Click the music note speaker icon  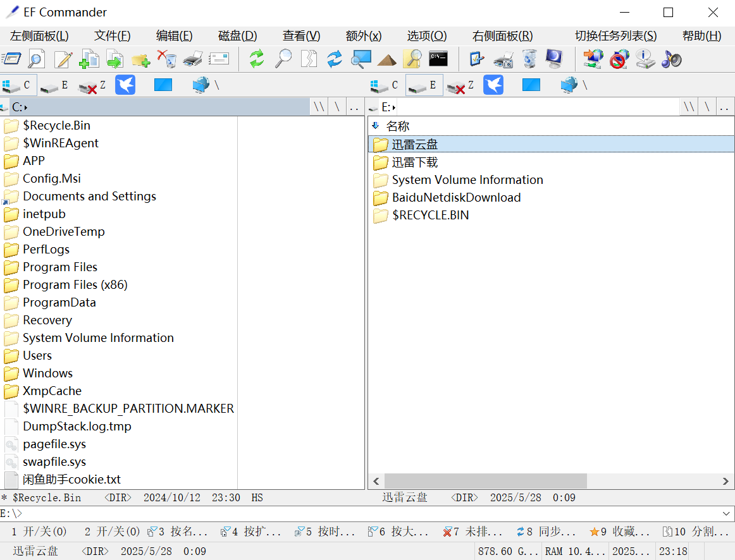click(671, 59)
